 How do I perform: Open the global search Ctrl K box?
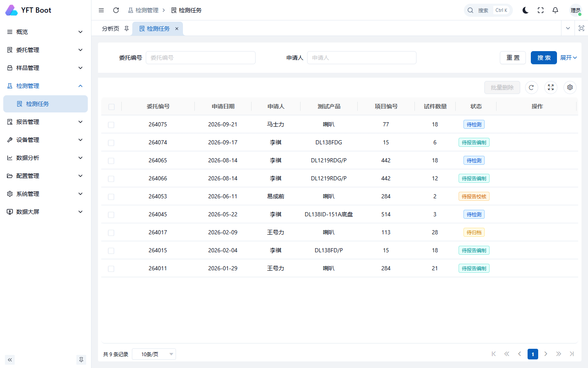pyautogui.click(x=488, y=10)
